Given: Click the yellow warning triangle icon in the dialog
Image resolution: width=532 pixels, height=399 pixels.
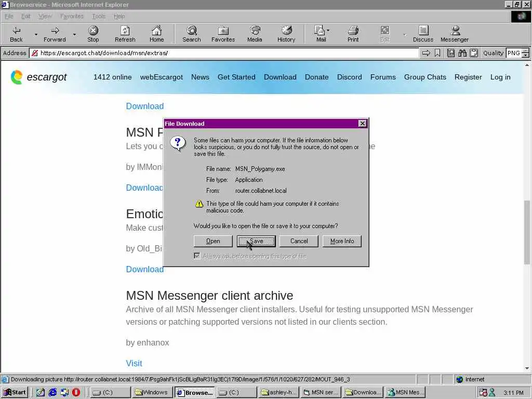Looking at the screenshot, I should tap(199, 204).
